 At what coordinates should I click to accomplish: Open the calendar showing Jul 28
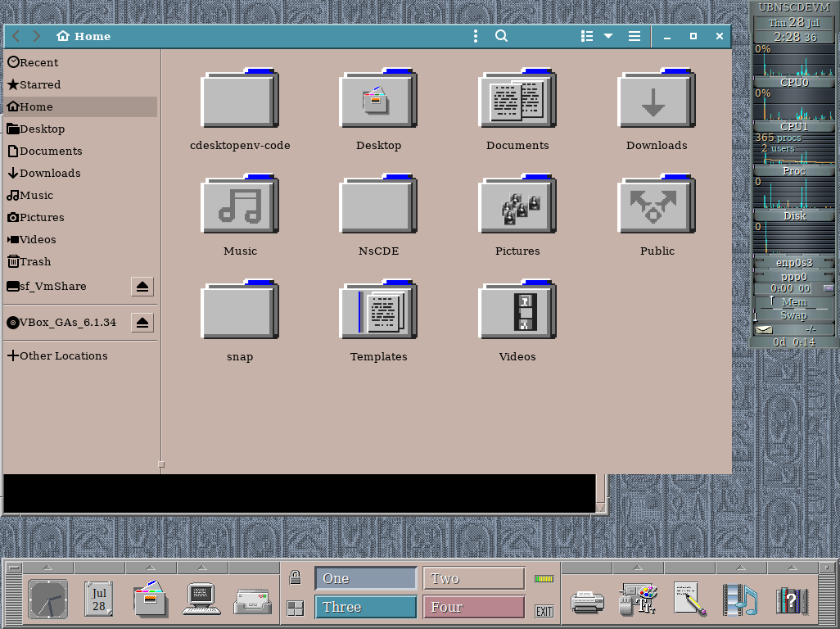tap(98, 600)
